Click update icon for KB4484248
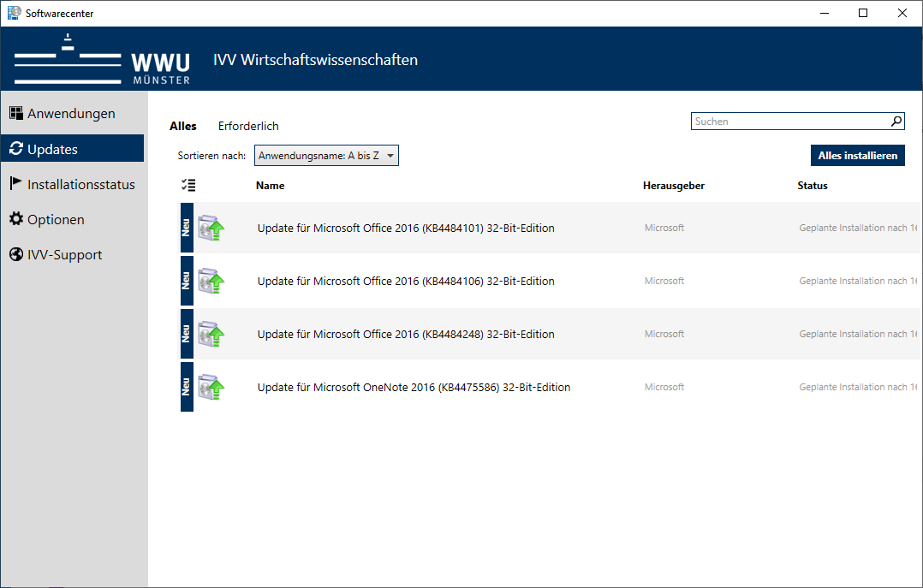Screen dimensions: 923x588 pyautogui.click(x=211, y=335)
